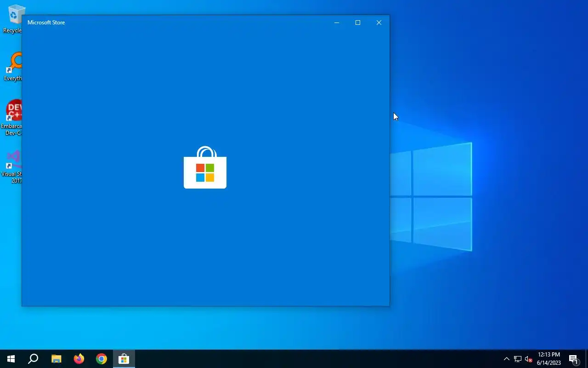The width and height of the screenshot is (588, 368).
Task: Open File Explorer from the taskbar
Action: click(x=56, y=359)
